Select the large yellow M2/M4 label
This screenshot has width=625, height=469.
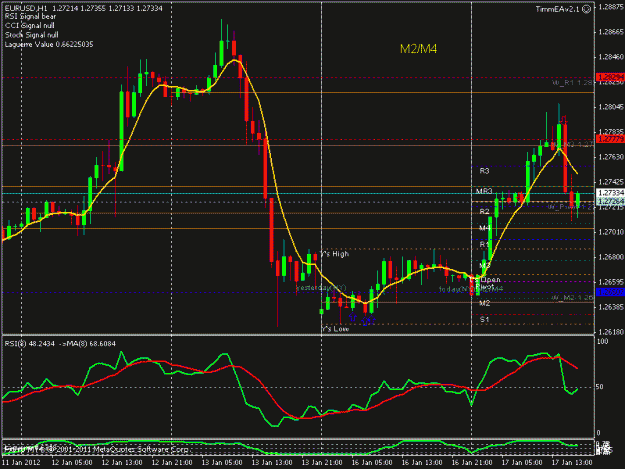419,49
